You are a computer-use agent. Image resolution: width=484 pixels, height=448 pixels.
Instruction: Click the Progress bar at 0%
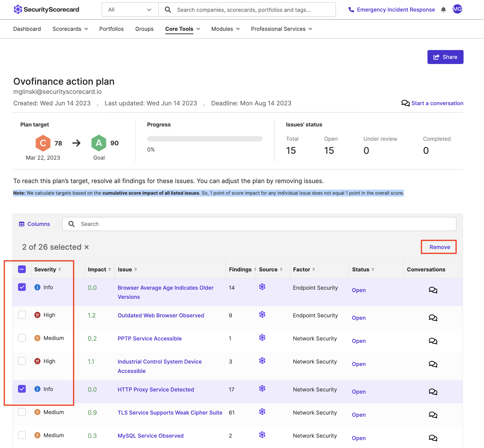[204, 139]
